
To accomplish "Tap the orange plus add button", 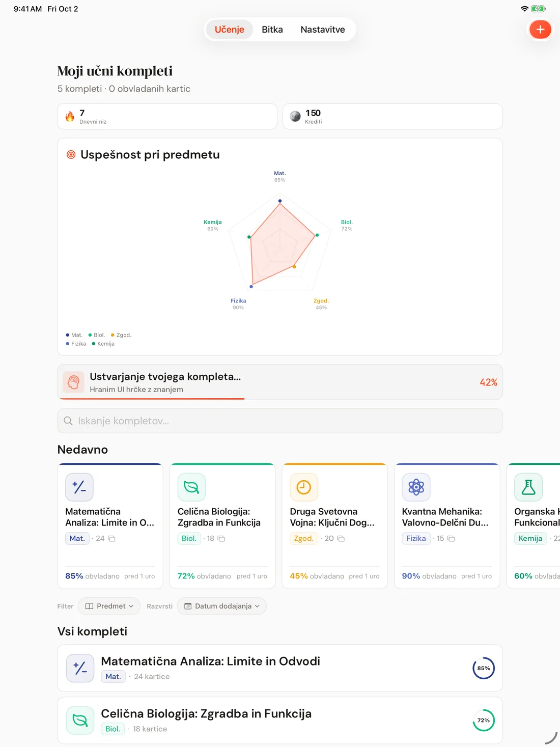I will (x=540, y=30).
